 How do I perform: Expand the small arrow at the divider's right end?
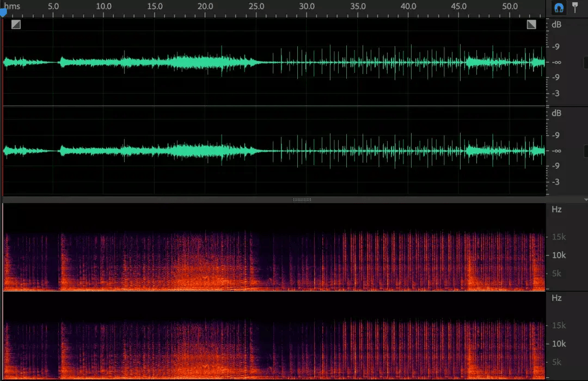pyautogui.click(x=586, y=200)
